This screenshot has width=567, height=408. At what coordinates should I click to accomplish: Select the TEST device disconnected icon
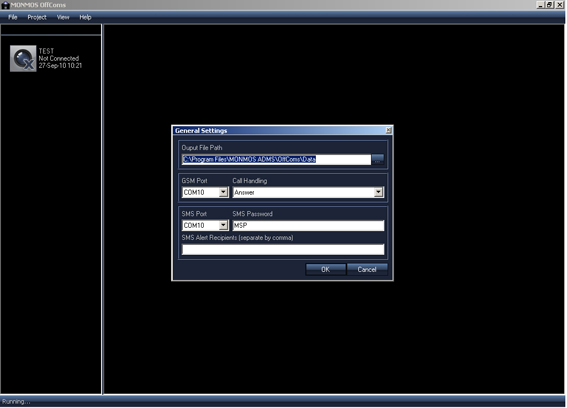(23, 58)
